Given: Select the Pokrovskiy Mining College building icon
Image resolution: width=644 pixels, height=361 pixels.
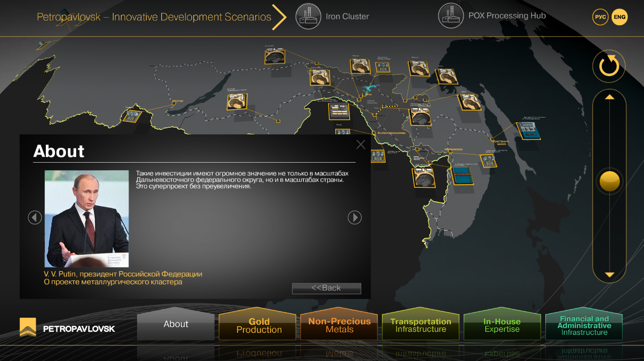Looking at the screenshot, I should pos(382,66).
